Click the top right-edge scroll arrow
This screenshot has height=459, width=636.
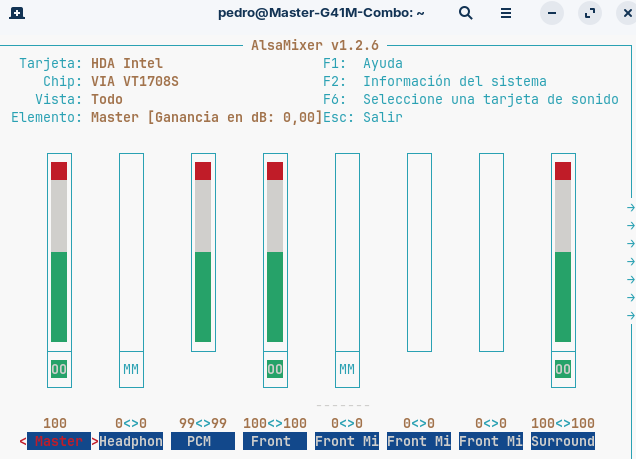(630, 208)
